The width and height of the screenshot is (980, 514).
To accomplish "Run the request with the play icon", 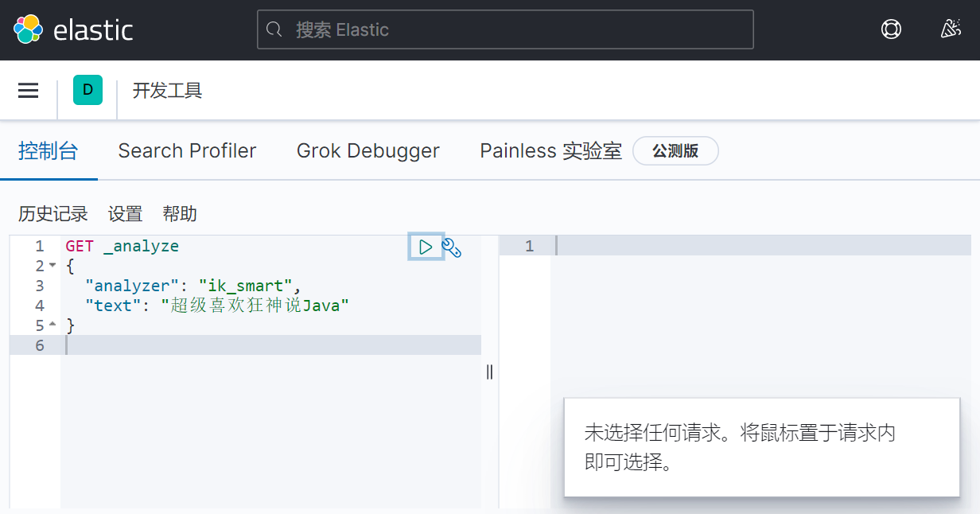I will pos(426,247).
